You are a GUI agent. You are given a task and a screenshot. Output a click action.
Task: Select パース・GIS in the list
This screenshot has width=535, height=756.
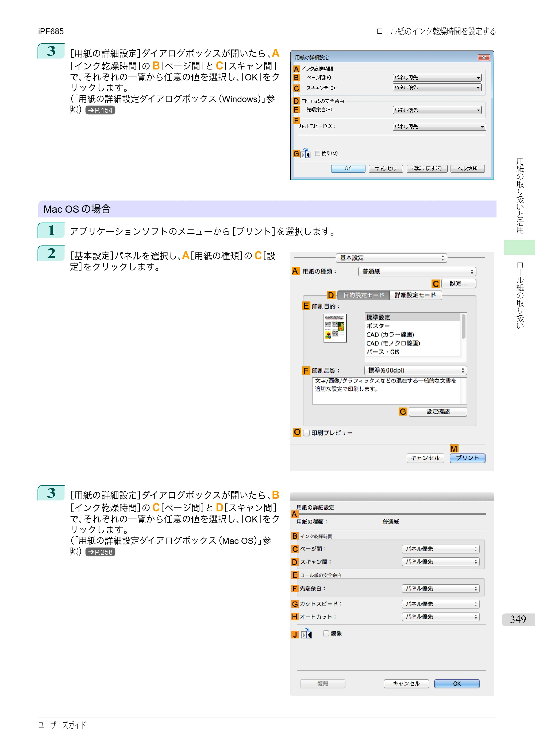pos(413,352)
